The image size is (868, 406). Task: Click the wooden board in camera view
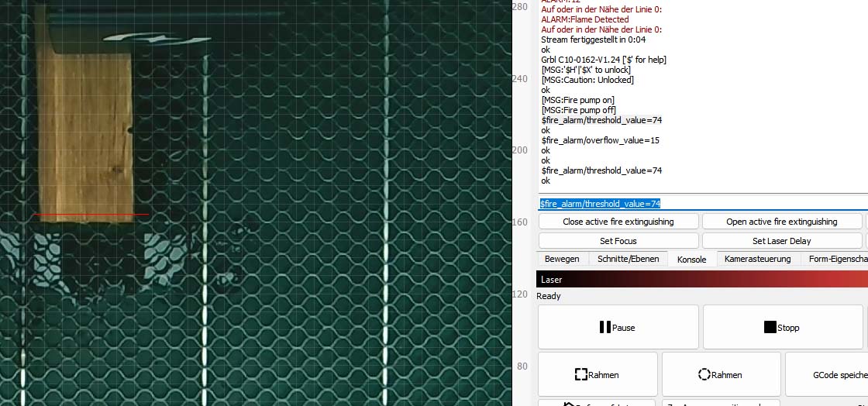pos(85,132)
